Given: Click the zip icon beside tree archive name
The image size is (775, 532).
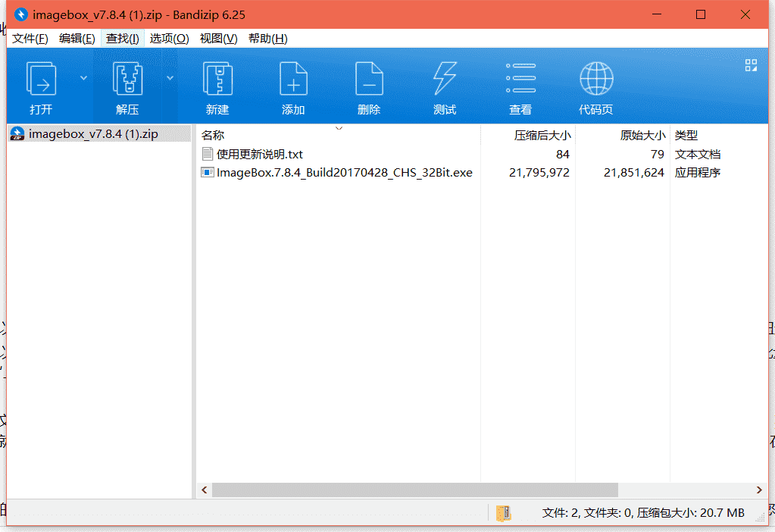Looking at the screenshot, I should pos(17,133).
